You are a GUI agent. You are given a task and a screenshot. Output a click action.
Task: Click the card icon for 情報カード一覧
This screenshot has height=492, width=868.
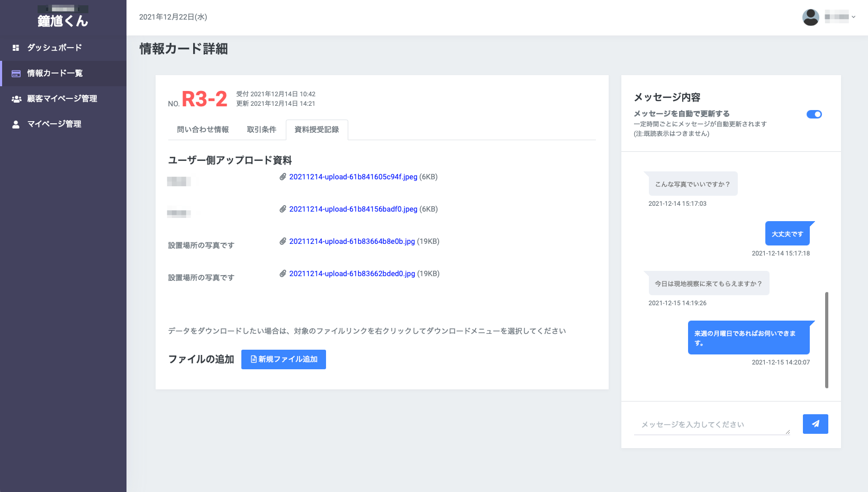tap(16, 74)
